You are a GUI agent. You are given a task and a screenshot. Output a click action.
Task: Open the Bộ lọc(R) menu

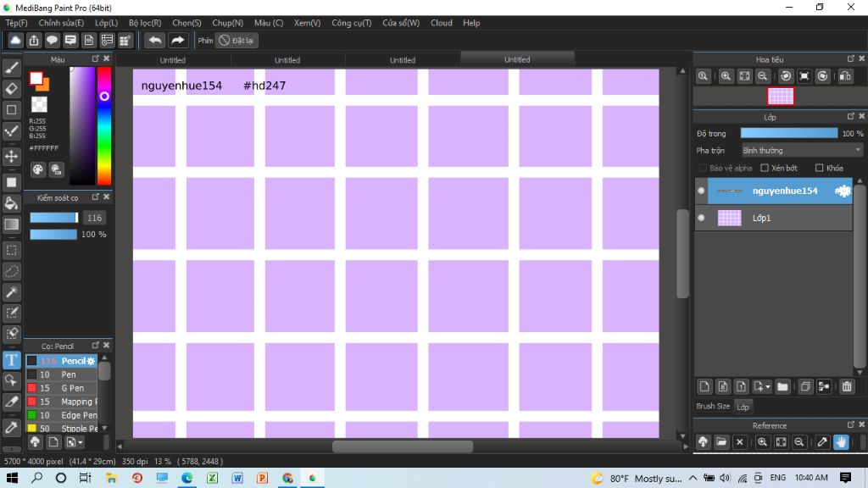coord(145,23)
